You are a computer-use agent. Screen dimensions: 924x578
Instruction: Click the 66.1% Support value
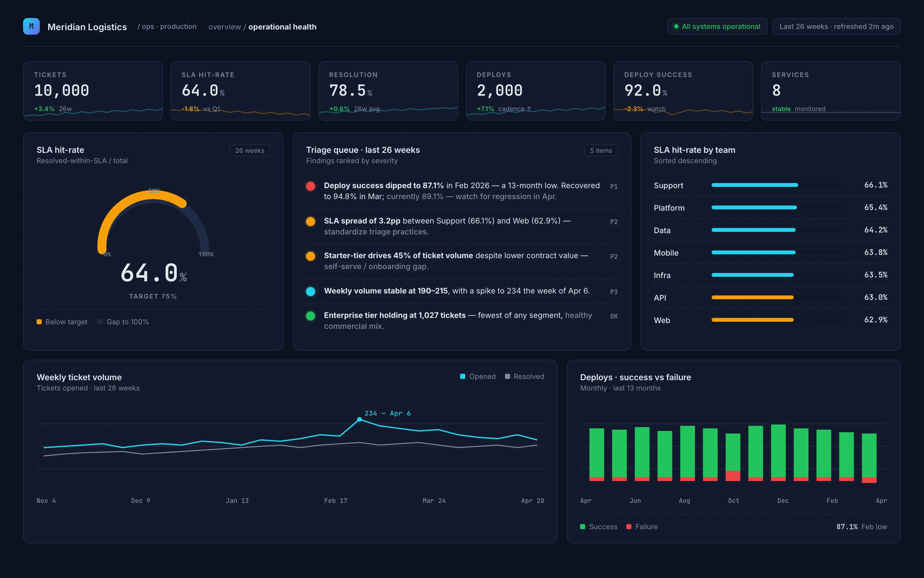coord(876,185)
